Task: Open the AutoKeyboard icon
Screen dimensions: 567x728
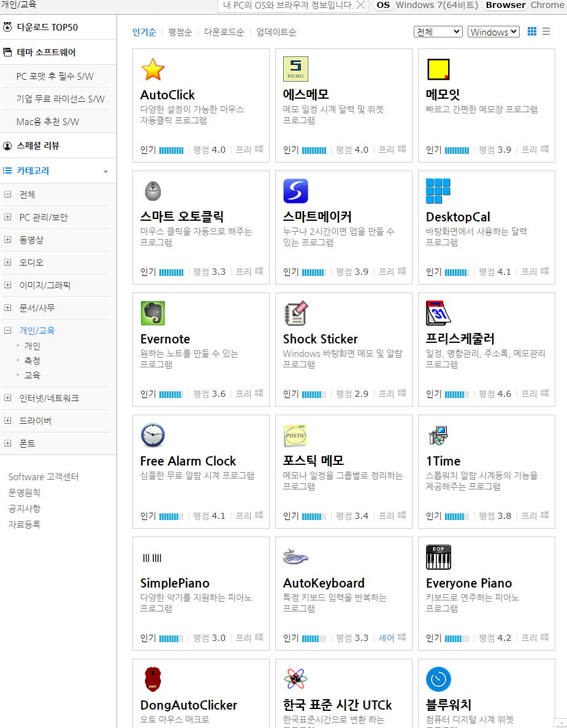Action: [295, 557]
